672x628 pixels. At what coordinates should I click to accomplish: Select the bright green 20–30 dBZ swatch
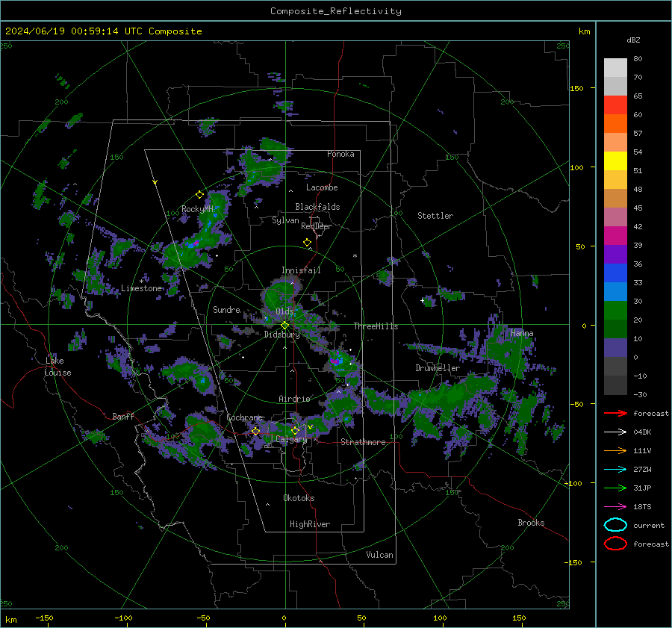click(615, 310)
